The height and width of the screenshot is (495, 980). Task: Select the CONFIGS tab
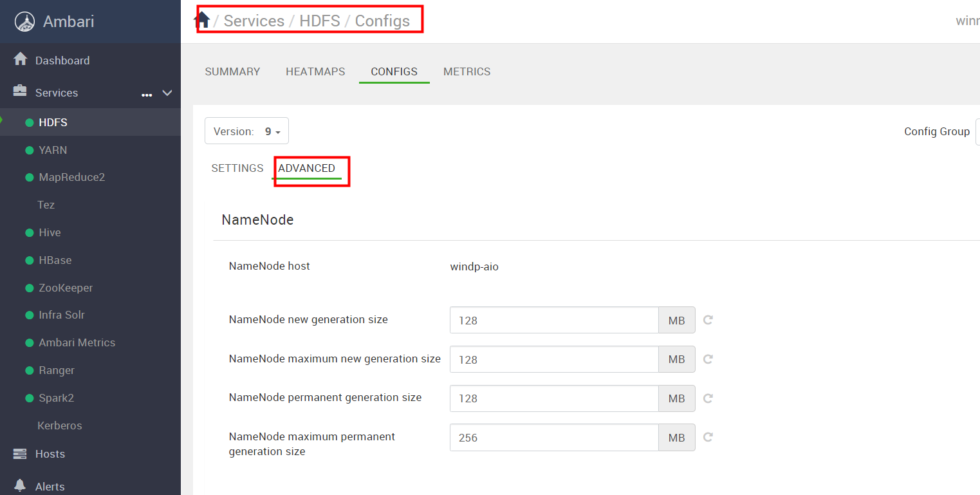[394, 71]
